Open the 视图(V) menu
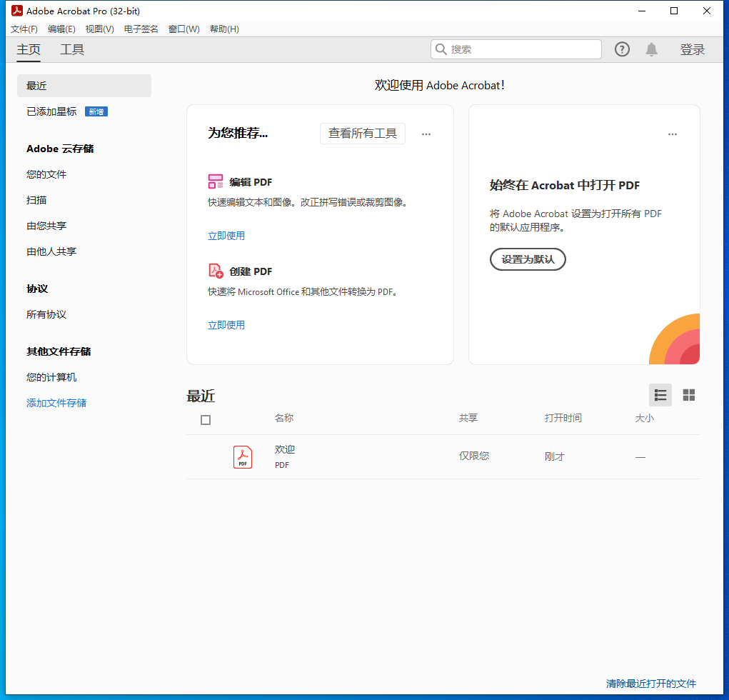Image resolution: width=729 pixels, height=700 pixels. click(x=99, y=29)
